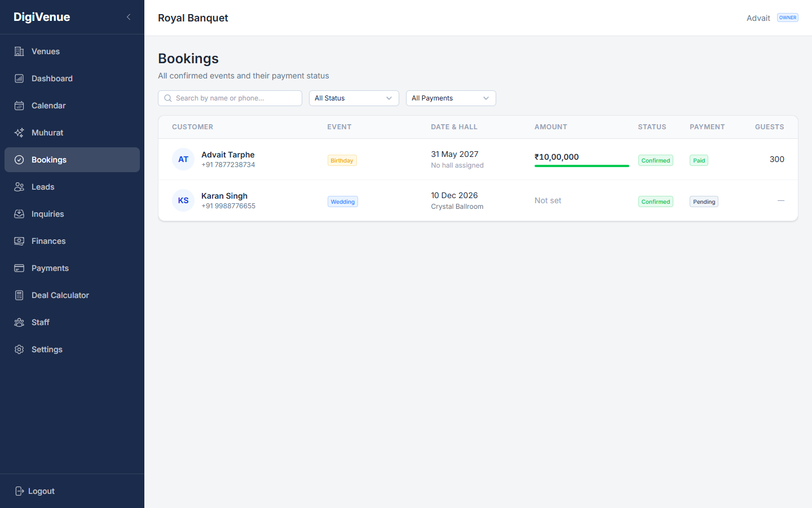The image size is (812, 508).
Task: Open Settings label in sidebar
Action: click(47, 349)
